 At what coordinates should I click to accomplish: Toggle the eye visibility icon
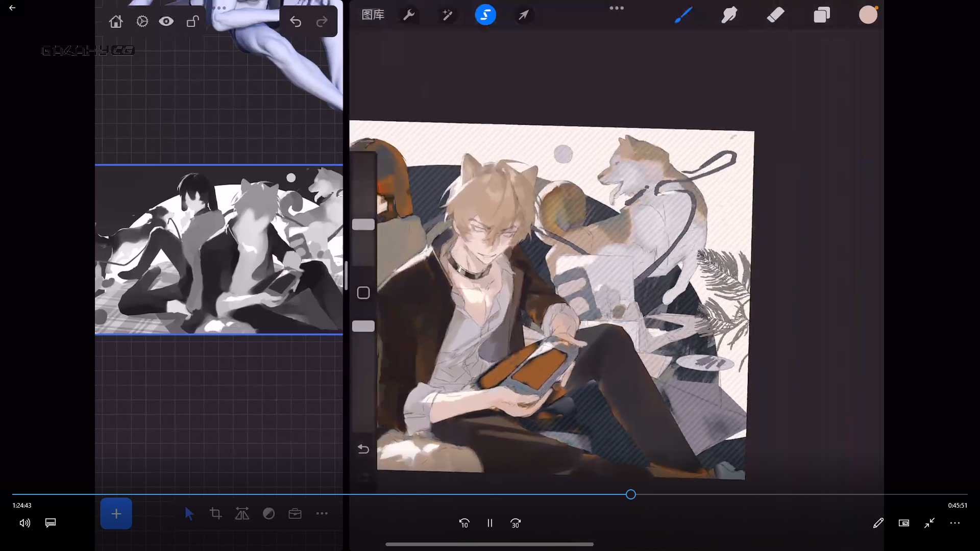[x=166, y=21]
